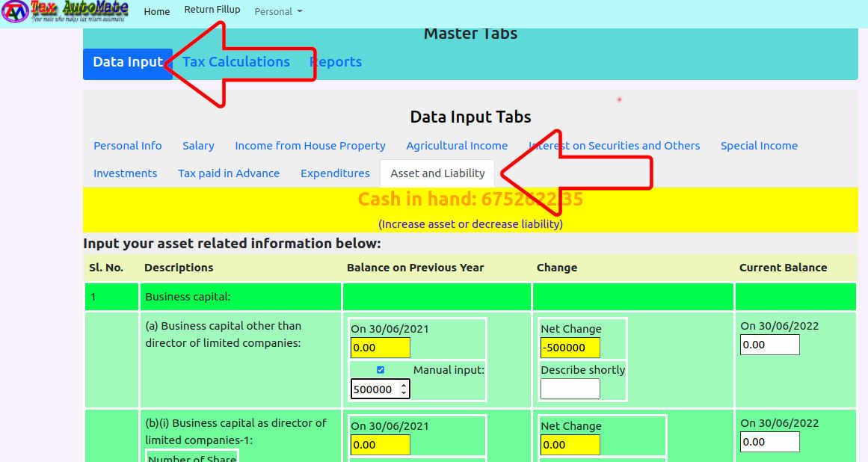This screenshot has width=868, height=462.
Task: Select the Data Input master tab
Action: [x=127, y=63]
